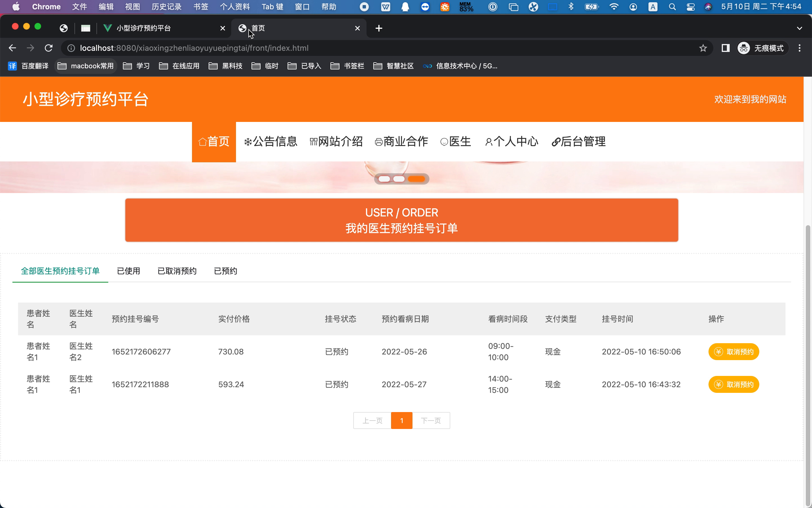The image size is (812, 508).
Task: Open the 学习 bookmark folder
Action: click(x=136, y=66)
